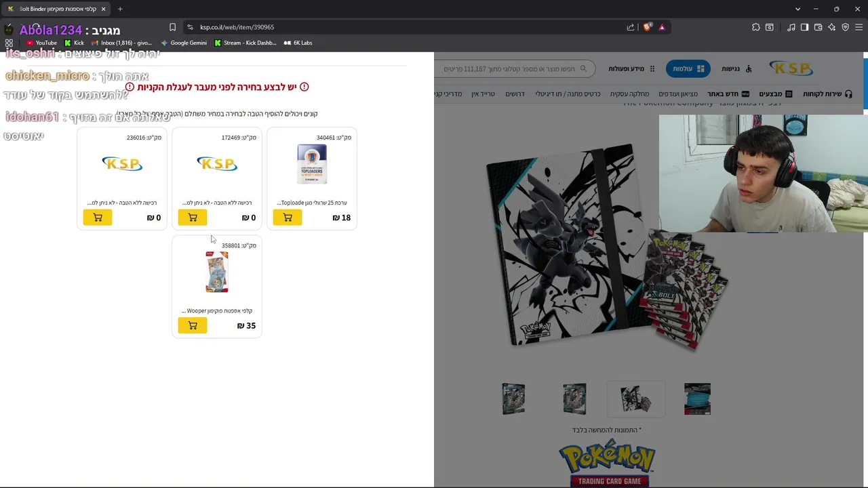Open the Brave Rewards triangle icon
868x488 pixels.
(662, 27)
